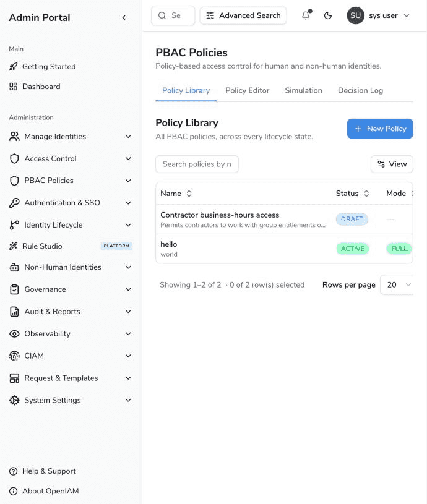
Task: Click the Dashboard grid icon
Action: coord(13,87)
